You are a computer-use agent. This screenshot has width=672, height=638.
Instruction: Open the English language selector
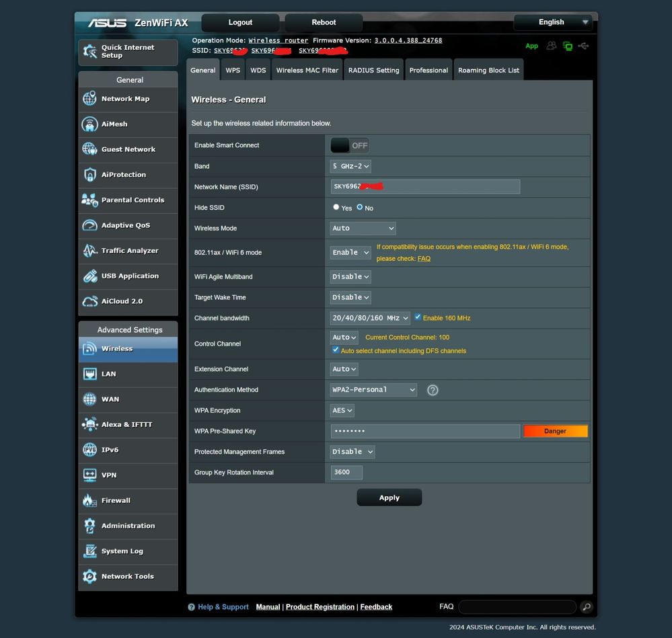click(x=552, y=22)
